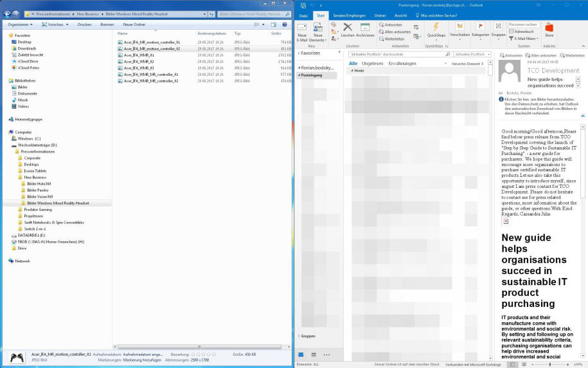This screenshot has height=368, width=588.
Task: Archive message using the Archivieren button
Action: 365,30
